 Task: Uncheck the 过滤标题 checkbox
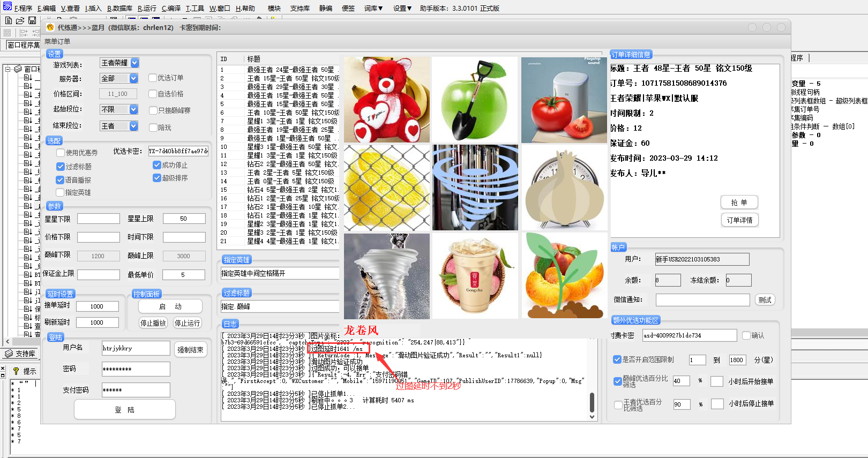click(x=61, y=167)
